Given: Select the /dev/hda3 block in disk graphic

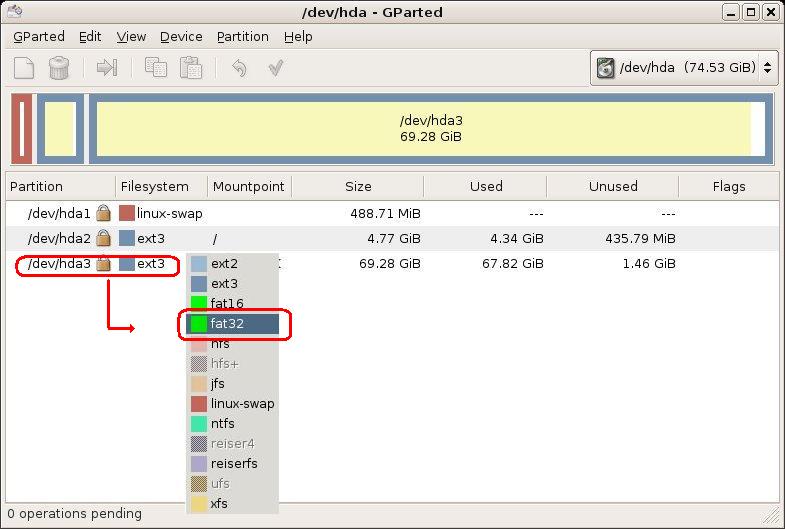Looking at the screenshot, I should click(x=430, y=129).
